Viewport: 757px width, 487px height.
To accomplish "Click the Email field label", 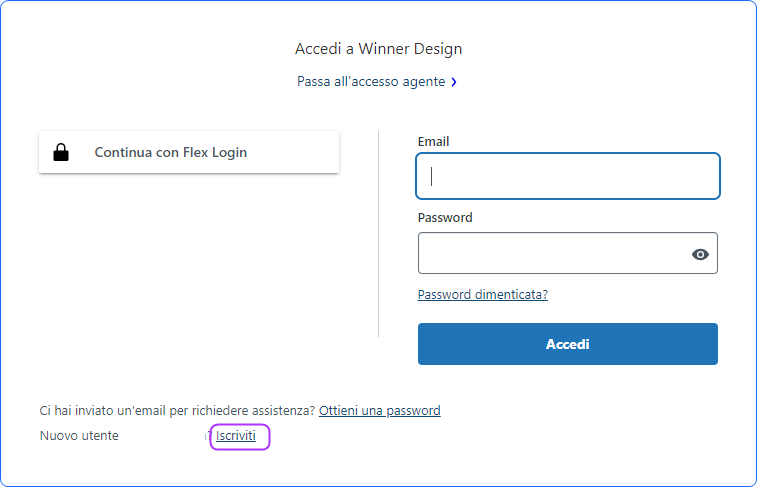I will [433, 142].
